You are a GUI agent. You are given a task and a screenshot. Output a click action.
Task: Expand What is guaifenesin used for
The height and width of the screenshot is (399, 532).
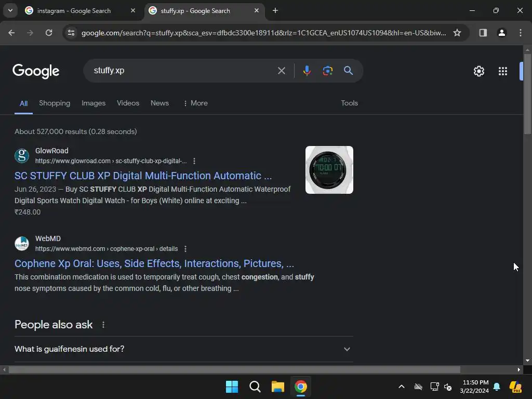click(x=183, y=349)
